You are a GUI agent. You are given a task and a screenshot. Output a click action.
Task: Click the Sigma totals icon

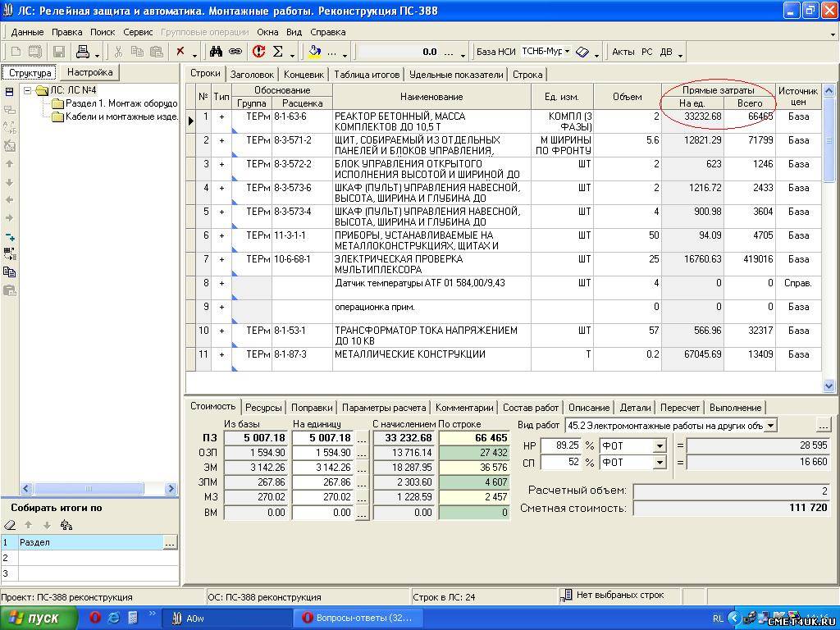click(278, 52)
